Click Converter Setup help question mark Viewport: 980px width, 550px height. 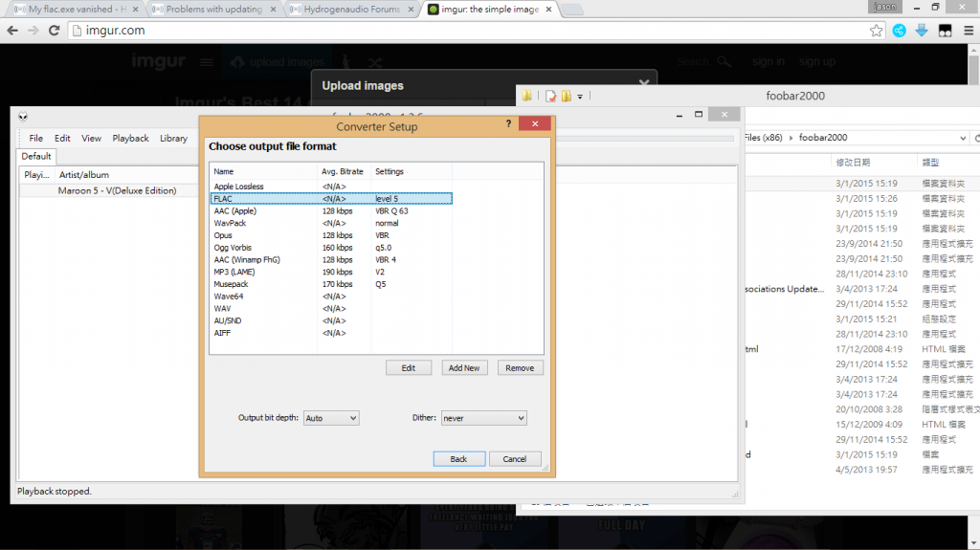pos(508,123)
